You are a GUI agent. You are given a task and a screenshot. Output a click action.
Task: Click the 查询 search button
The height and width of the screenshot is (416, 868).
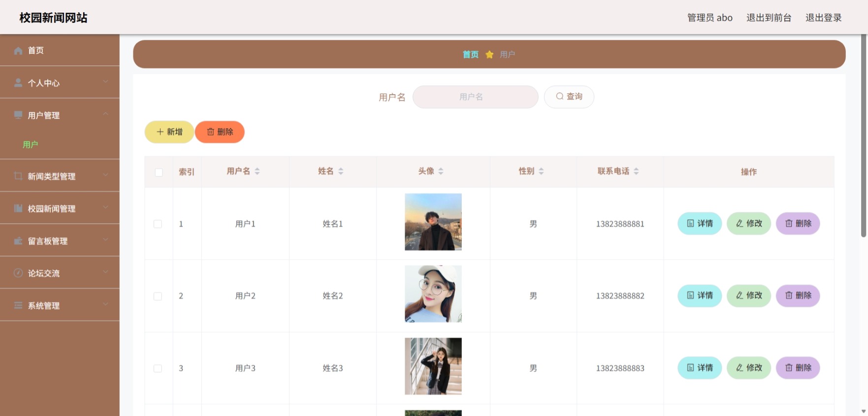(569, 97)
